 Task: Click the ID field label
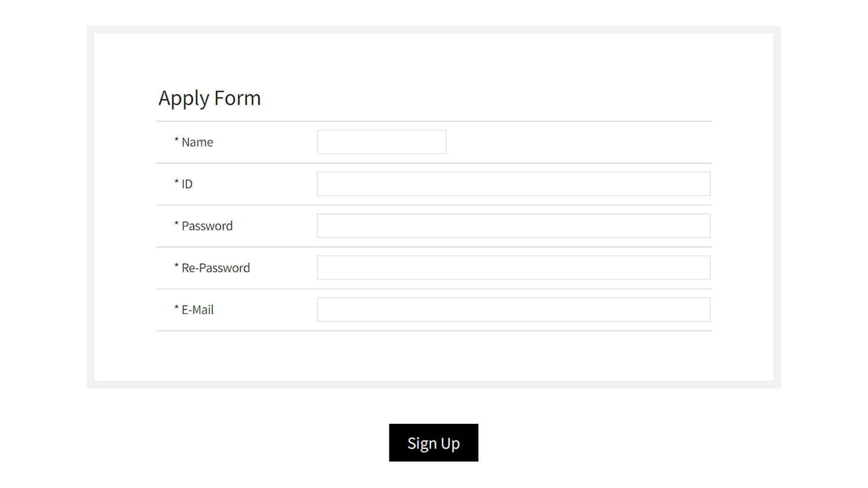(x=187, y=184)
